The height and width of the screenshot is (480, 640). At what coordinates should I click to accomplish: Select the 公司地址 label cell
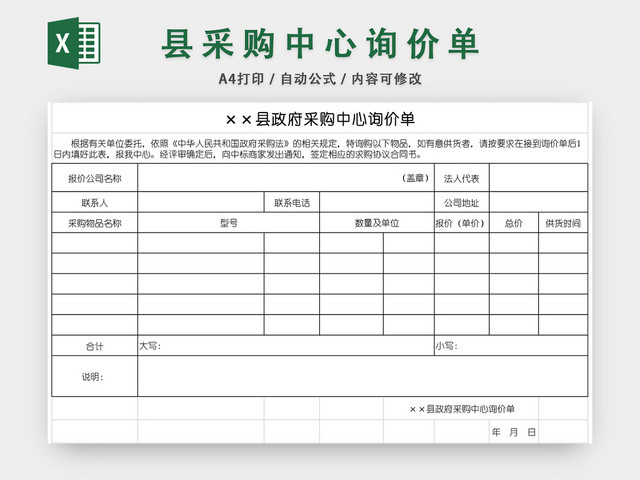pos(462,202)
